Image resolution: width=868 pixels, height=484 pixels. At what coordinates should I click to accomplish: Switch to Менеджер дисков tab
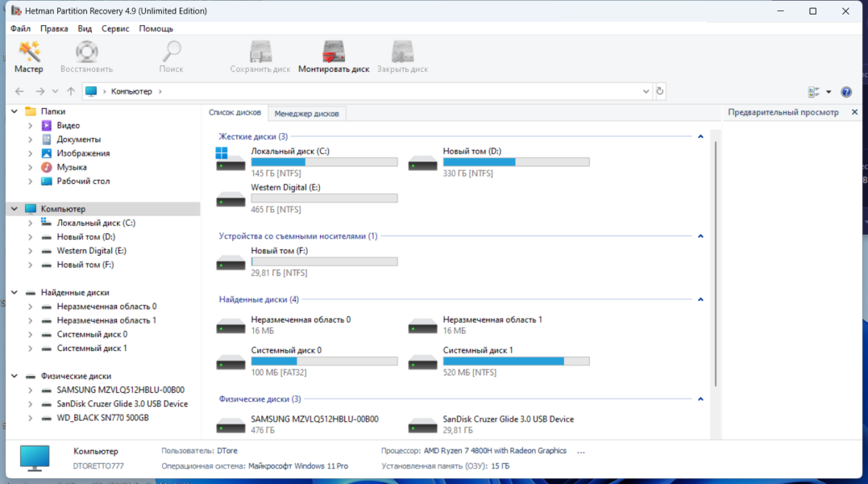pyautogui.click(x=307, y=114)
